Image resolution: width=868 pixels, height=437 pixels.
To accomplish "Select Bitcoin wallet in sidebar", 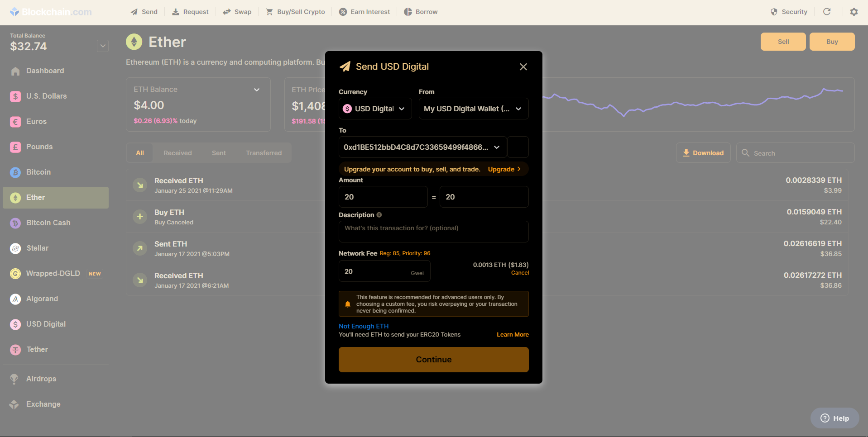I will tap(56, 172).
